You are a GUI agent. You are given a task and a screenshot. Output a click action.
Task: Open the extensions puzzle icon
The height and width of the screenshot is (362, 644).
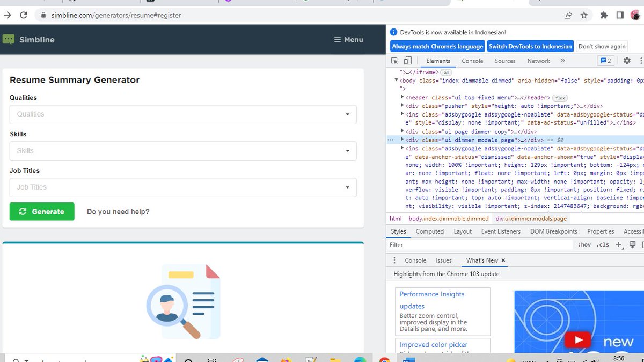point(604,15)
